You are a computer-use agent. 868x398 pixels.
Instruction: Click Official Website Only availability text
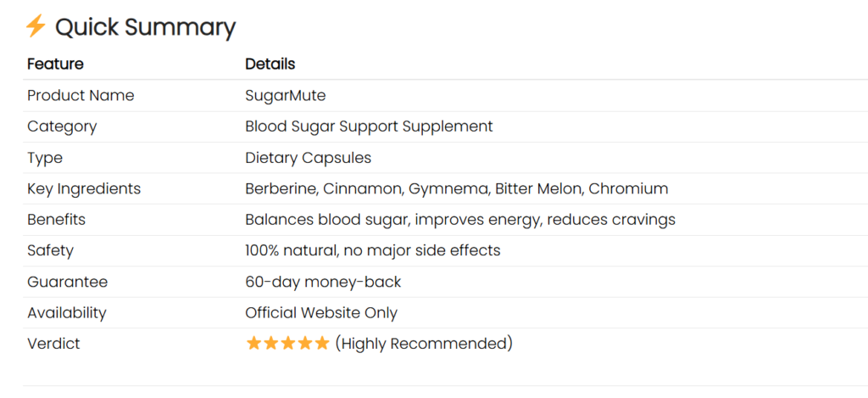(320, 312)
